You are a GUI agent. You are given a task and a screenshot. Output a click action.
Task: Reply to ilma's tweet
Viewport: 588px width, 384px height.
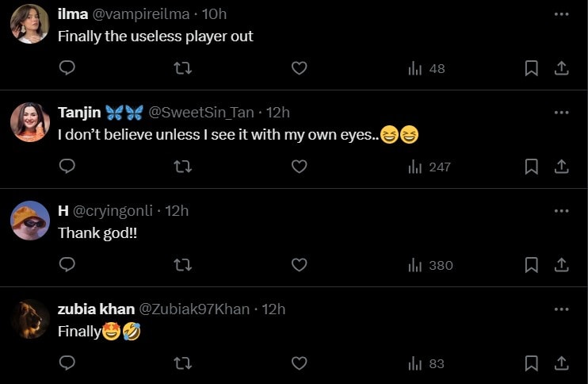tap(67, 68)
